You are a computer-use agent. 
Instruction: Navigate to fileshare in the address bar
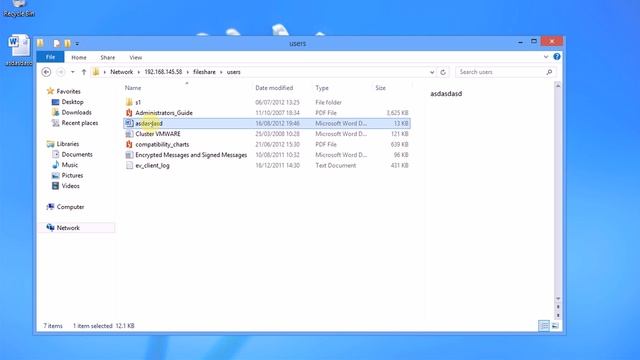(204, 72)
